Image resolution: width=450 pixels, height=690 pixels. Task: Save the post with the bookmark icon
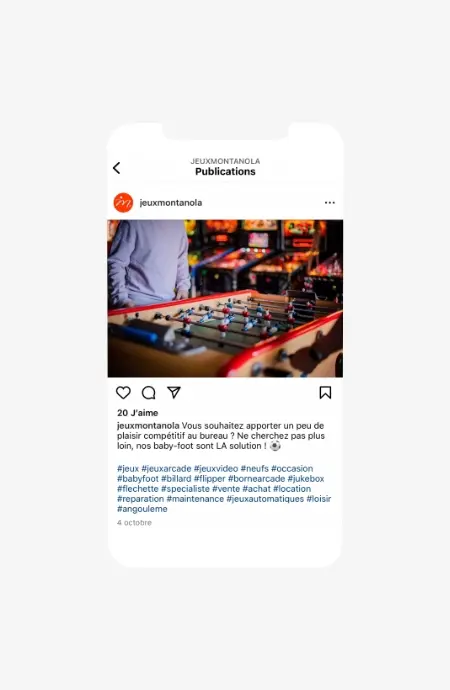pos(325,393)
